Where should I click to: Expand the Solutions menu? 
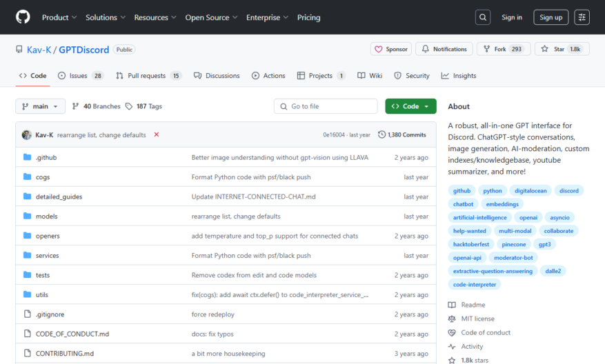[x=106, y=17]
